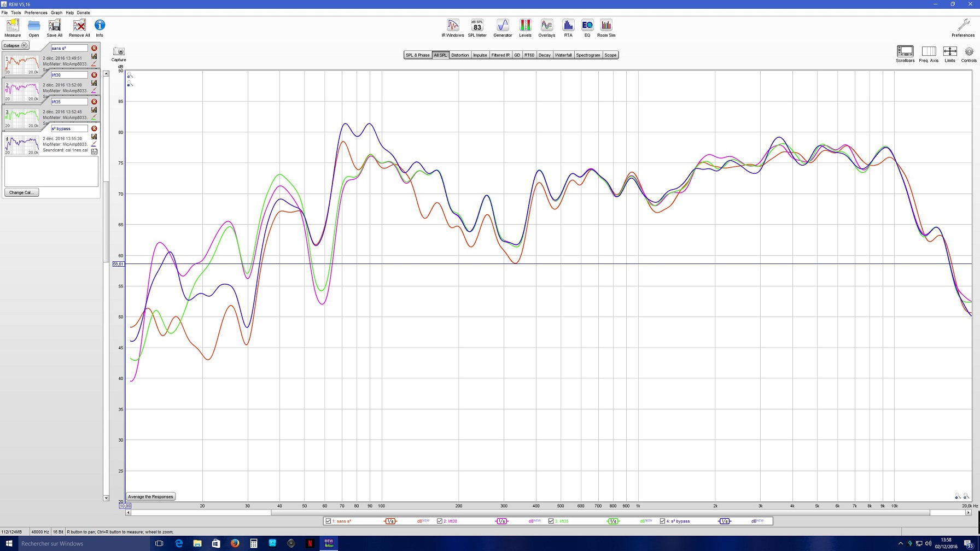
Task: Uncheck trace '1: sans s²' in legend
Action: [x=328, y=521]
